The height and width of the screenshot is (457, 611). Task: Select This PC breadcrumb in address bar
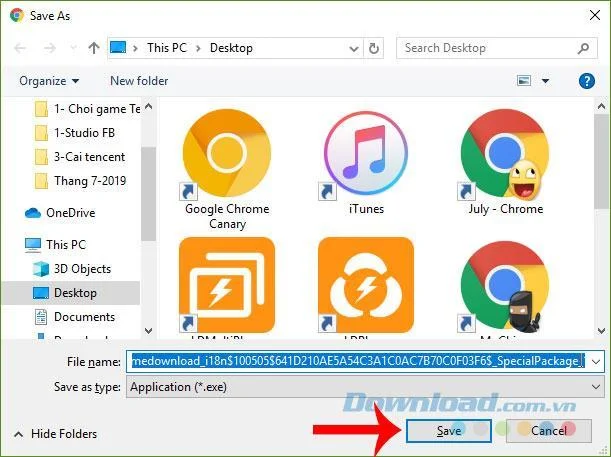click(167, 48)
